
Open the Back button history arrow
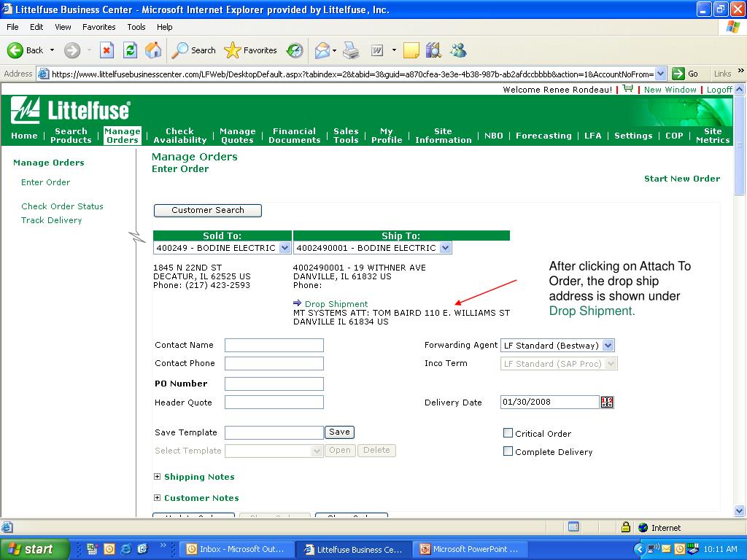click(52, 50)
